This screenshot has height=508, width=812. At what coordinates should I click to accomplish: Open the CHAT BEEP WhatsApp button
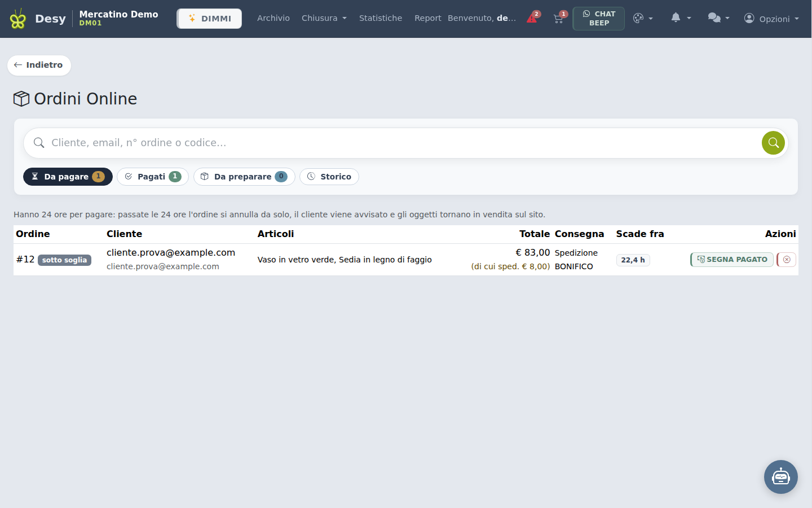599,19
